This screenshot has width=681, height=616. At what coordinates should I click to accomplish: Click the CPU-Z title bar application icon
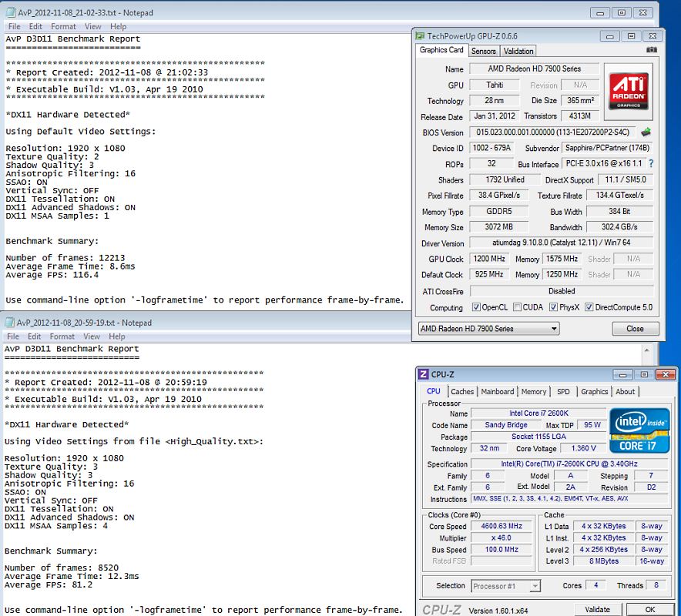[x=423, y=374]
